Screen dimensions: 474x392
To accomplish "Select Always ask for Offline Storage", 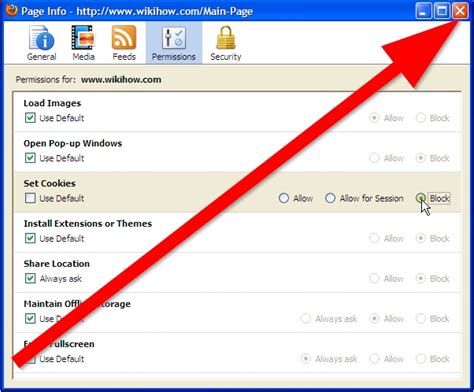I will 306,318.
